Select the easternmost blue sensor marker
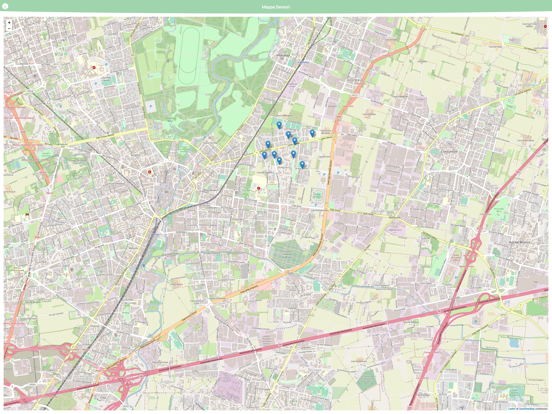The image size is (552, 414). coord(312,133)
